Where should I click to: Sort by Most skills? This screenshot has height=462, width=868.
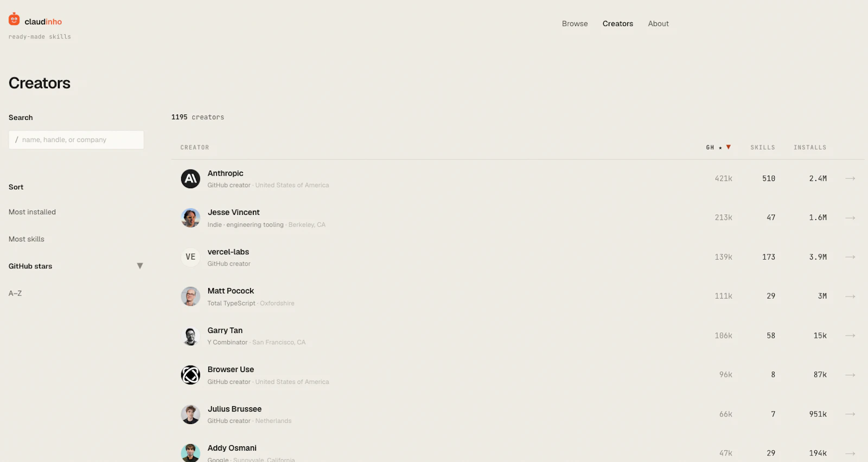(x=27, y=239)
